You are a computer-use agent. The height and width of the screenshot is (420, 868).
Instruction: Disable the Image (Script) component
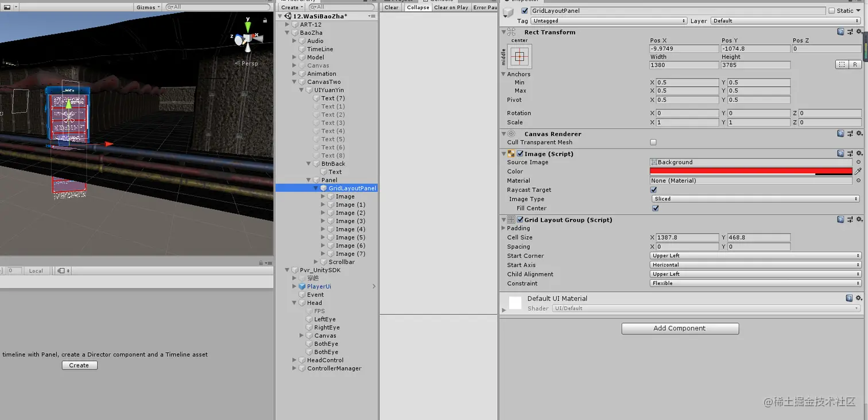coord(520,154)
